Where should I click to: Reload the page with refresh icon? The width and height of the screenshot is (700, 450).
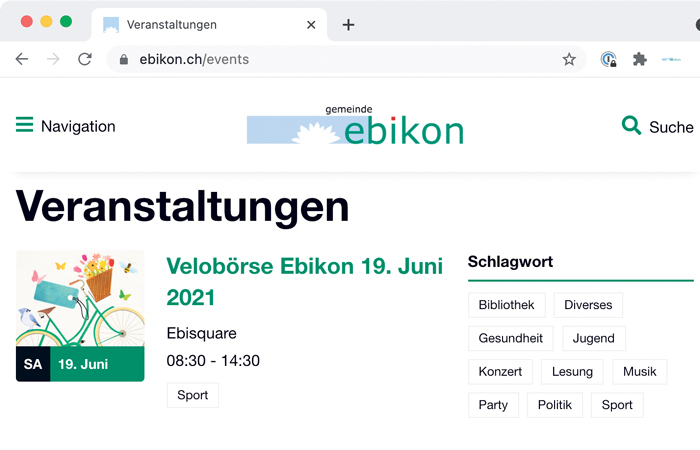[x=85, y=59]
